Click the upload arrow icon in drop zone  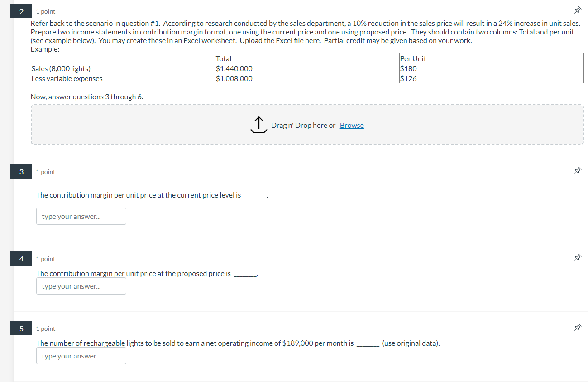pos(258,125)
